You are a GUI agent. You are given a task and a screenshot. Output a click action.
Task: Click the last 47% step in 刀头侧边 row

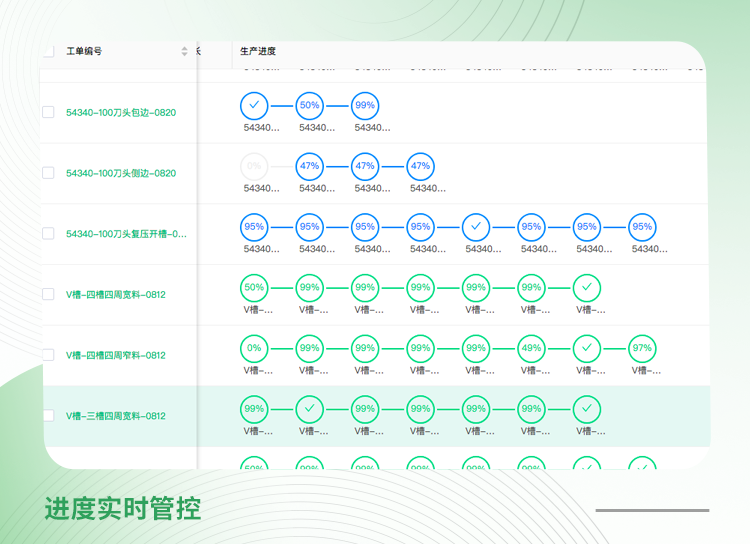(x=420, y=167)
